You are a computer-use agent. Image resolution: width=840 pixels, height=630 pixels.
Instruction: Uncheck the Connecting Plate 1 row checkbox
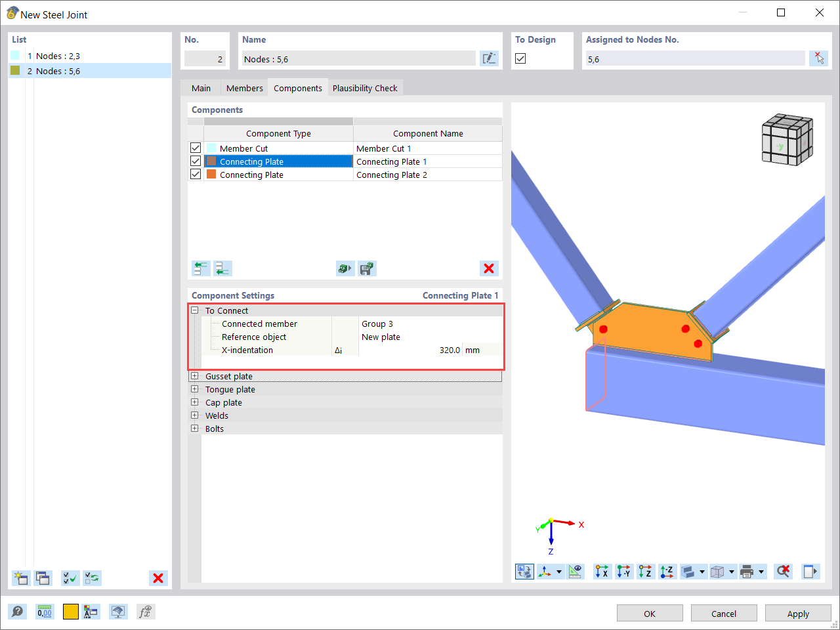tap(196, 161)
